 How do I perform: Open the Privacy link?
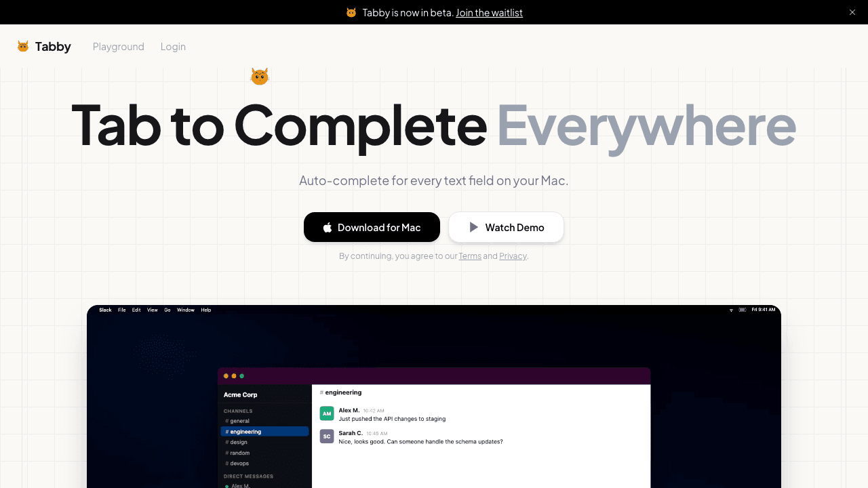tap(513, 256)
